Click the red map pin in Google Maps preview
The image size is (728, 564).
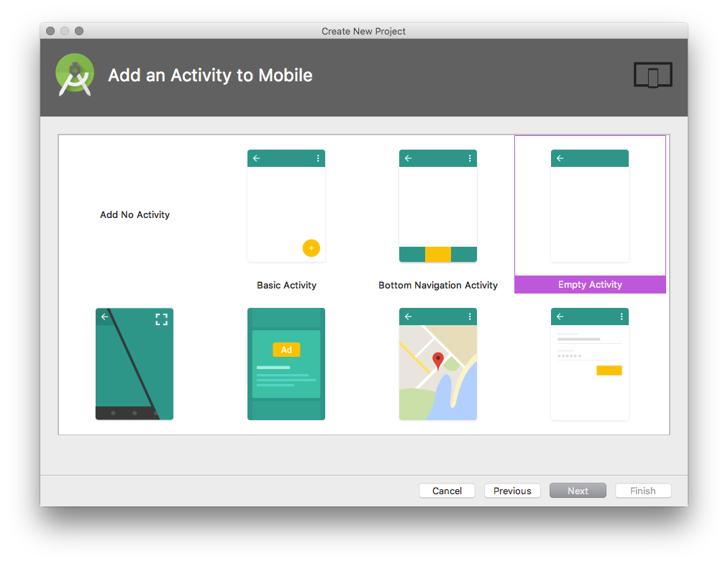pos(437,358)
